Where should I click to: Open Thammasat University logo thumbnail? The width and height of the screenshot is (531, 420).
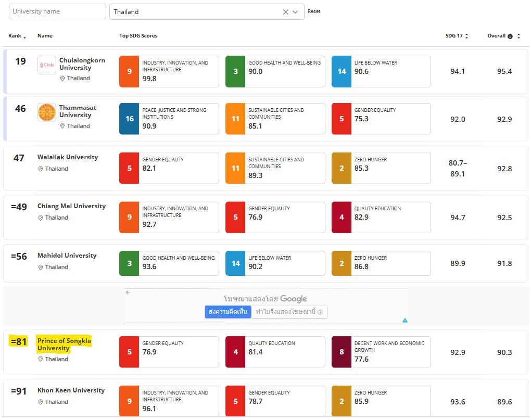pos(47,112)
